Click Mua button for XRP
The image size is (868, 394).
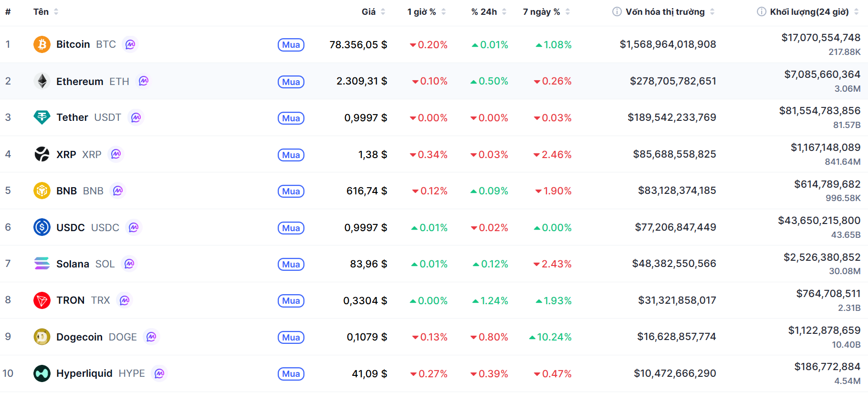(291, 155)
